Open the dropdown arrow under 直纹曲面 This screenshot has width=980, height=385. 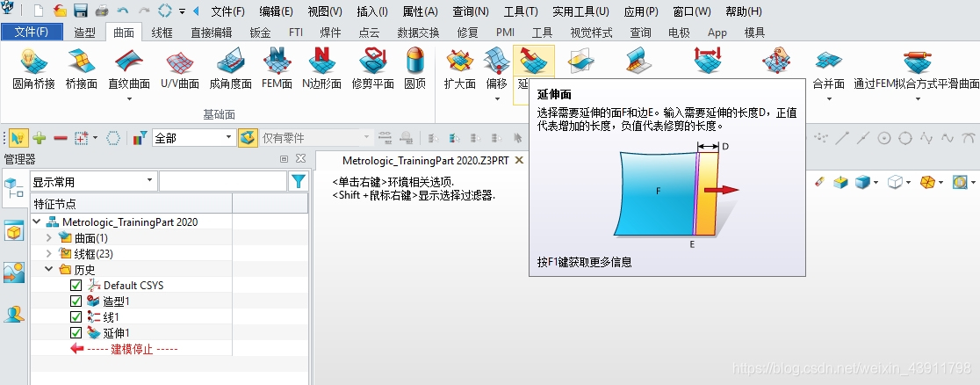129,99
